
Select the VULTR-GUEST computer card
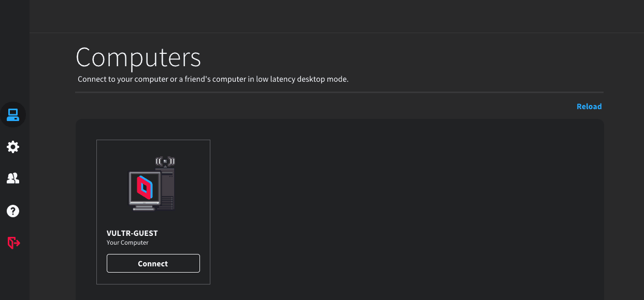pyautogui.click(x=153, y=211)
